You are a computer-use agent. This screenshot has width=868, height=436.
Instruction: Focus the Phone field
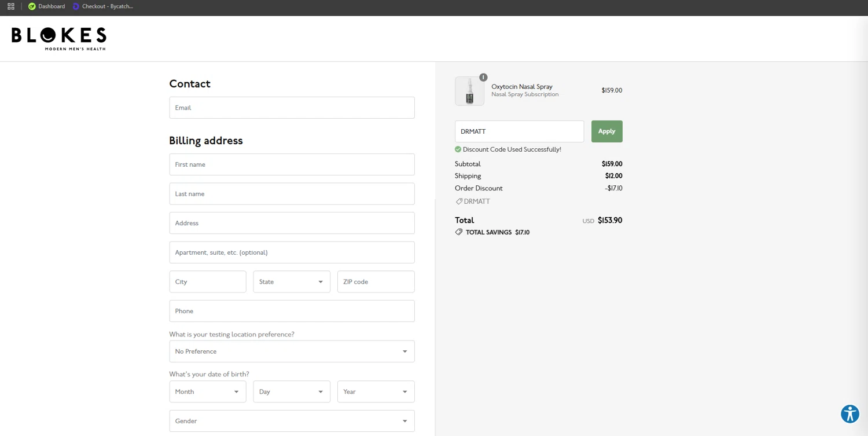292,311
